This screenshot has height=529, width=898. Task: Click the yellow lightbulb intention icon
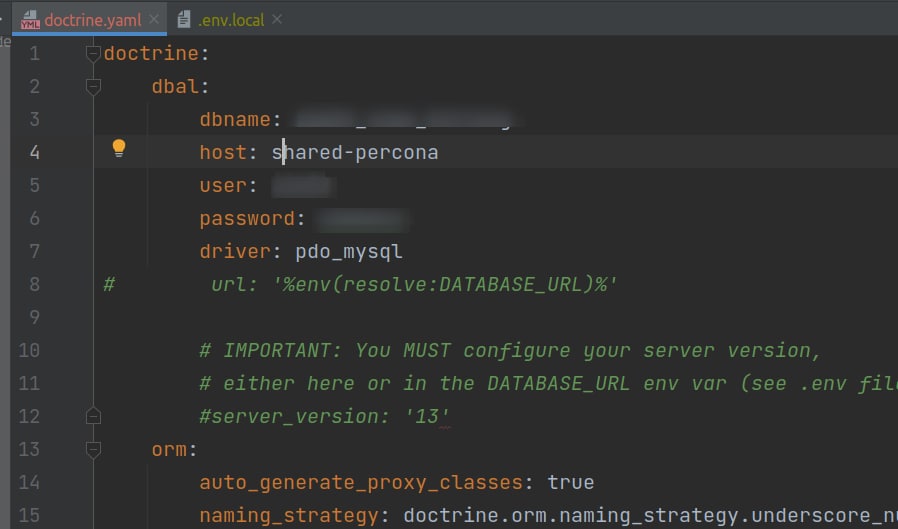click(119, 148)
